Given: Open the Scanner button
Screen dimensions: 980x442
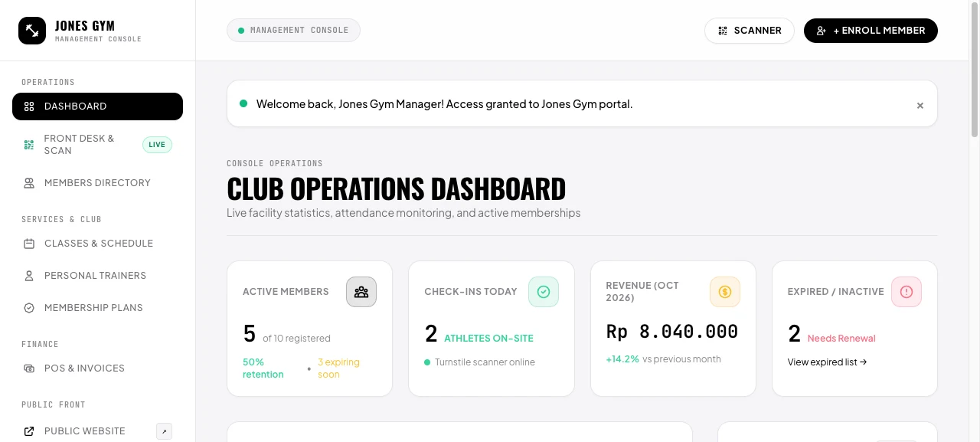Looking at the screenshot, I should [x=750, y=31].
